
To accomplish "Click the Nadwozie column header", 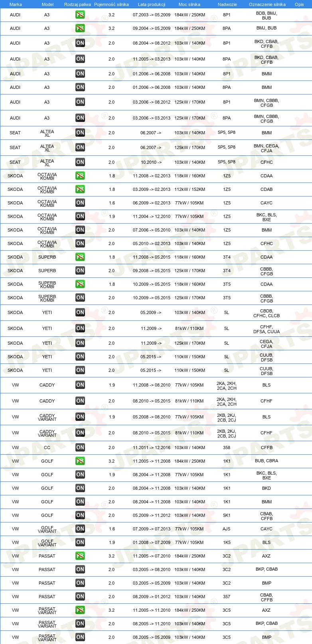I will 227,4.
